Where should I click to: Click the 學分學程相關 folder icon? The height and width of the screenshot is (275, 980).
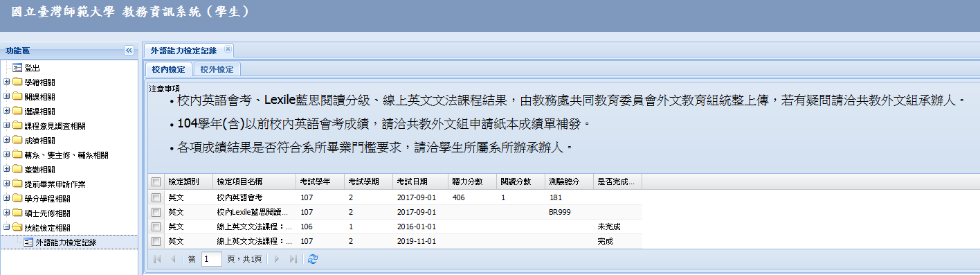click(x=17, y=199)
